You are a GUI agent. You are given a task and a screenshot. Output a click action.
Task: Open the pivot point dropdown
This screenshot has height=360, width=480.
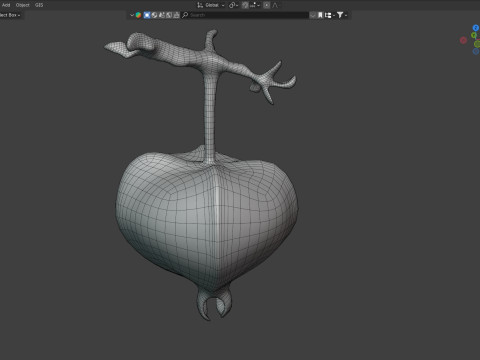pos(233,5)
